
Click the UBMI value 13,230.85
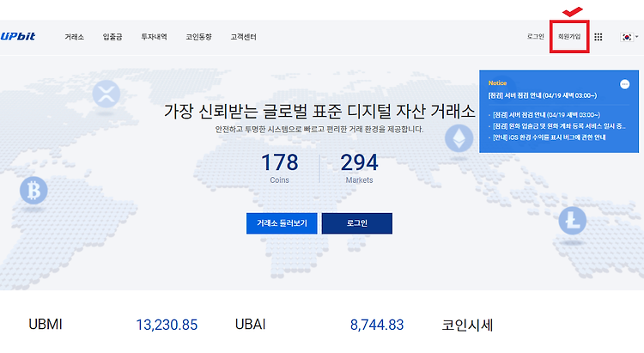click(167, 325)
